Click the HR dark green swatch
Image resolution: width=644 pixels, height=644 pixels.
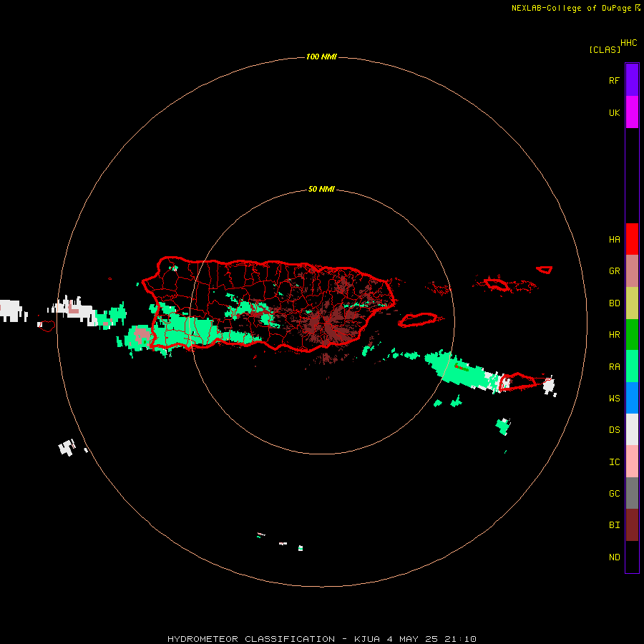coord(632,334)
